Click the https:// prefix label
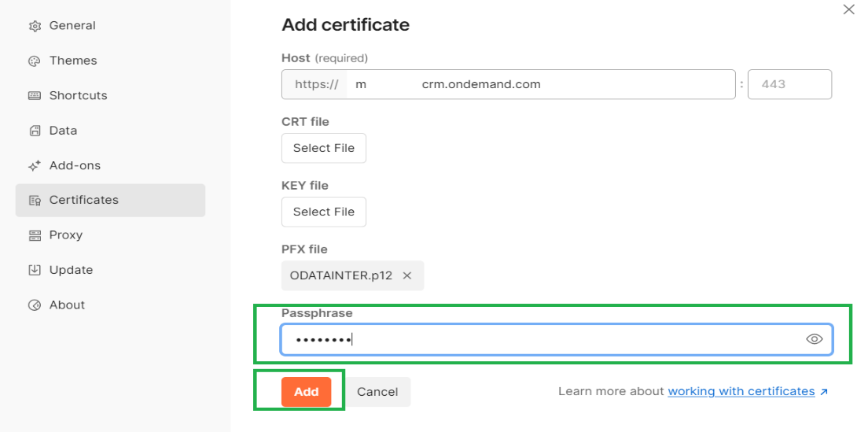868x432 pixels. tap(317, 85)
